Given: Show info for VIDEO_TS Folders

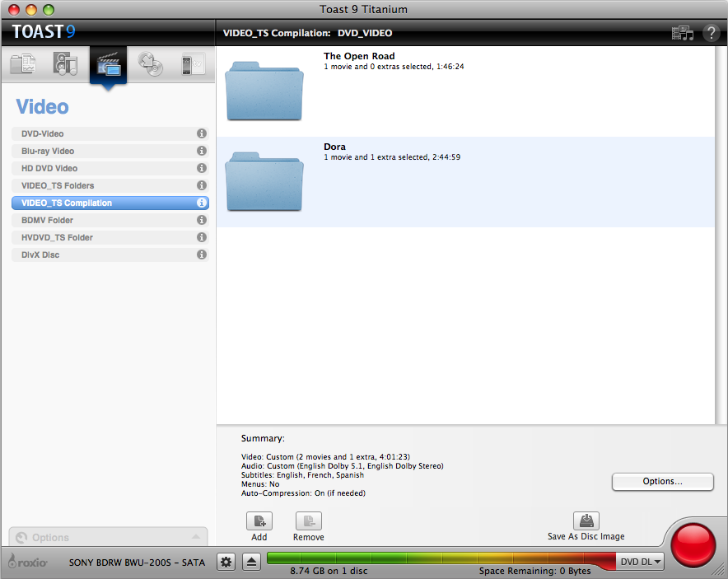Looking at the screenshot, I should point(202,185).
